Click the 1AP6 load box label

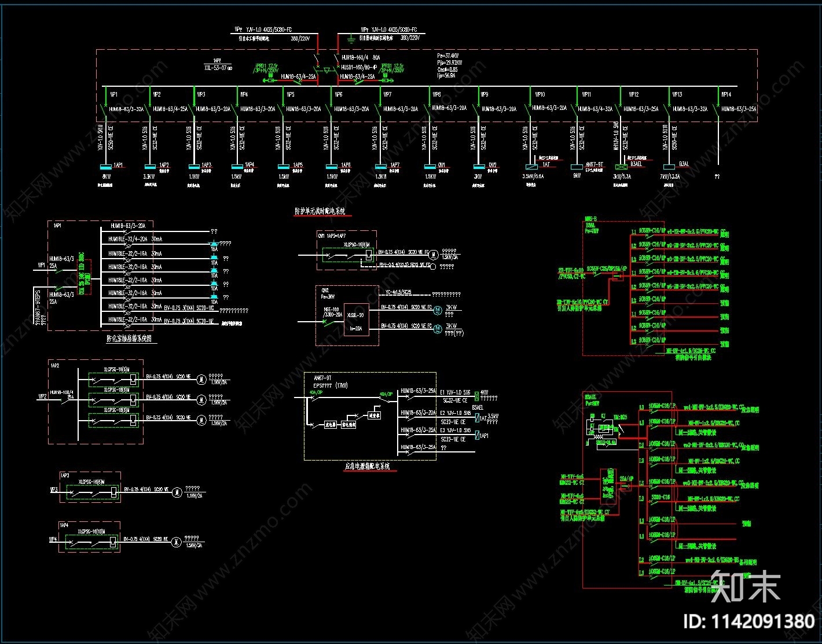[346, 165]
